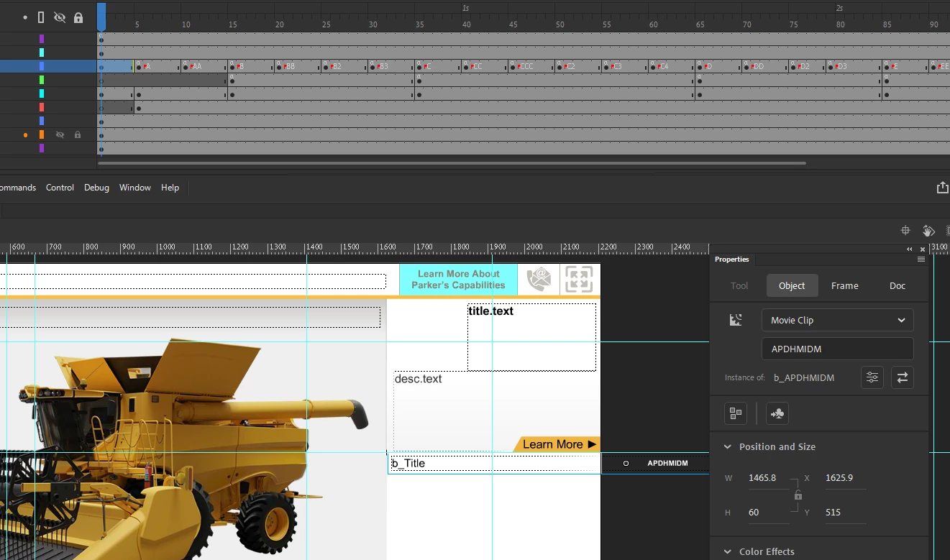Image resolution: width=950 pixels, height=560 pixels.
Task: Click the orange layer outline color swatch
Action: point(42,134)
